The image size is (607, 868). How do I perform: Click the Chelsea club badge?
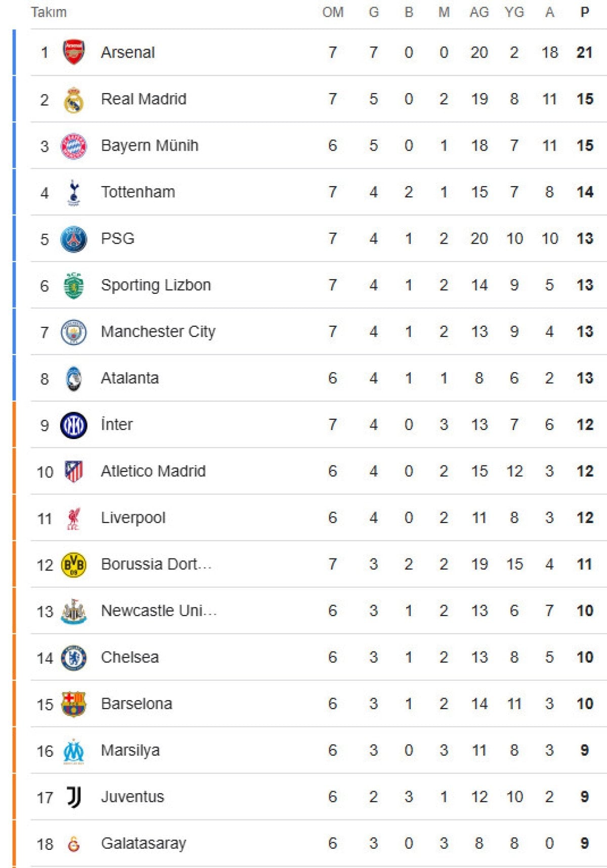[x=73, y=658]
